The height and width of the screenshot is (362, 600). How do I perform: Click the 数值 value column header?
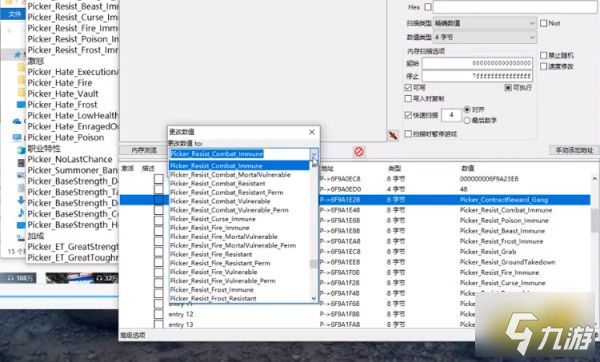click(x=468, y=168)
